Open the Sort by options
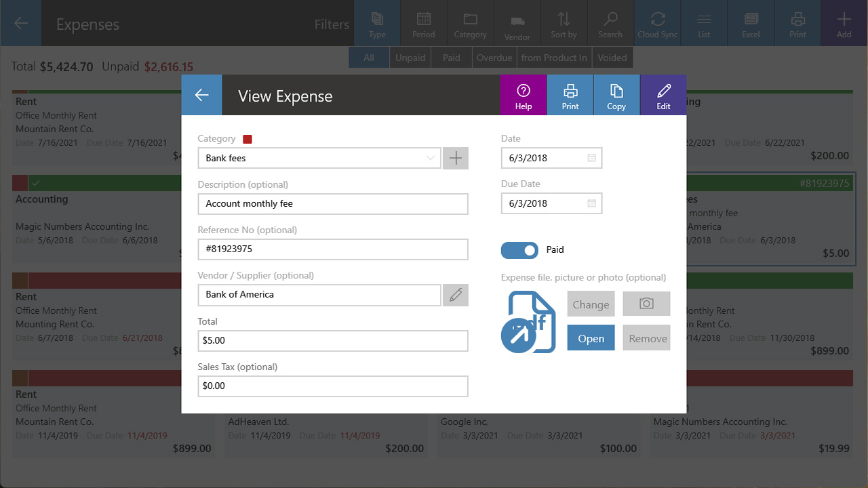Image resolution: width=868 pixels, height=488 pixels. point(564,23)
